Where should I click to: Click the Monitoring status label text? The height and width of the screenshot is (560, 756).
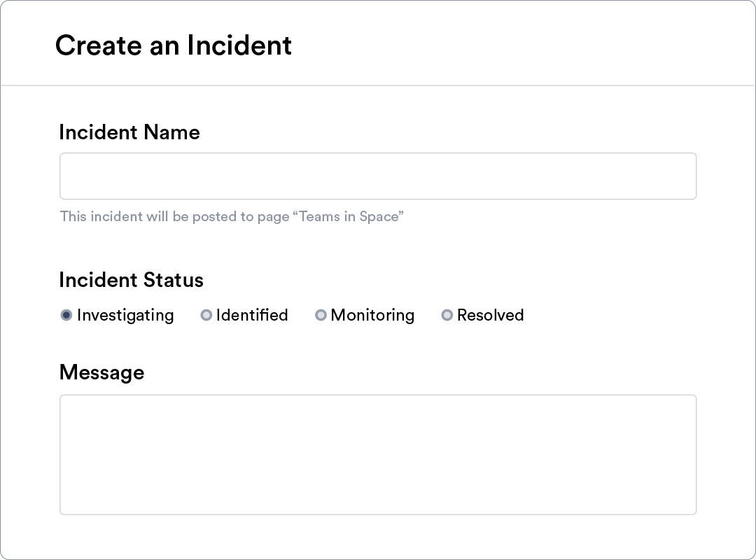pyautogui.click(x=372, y=315)
